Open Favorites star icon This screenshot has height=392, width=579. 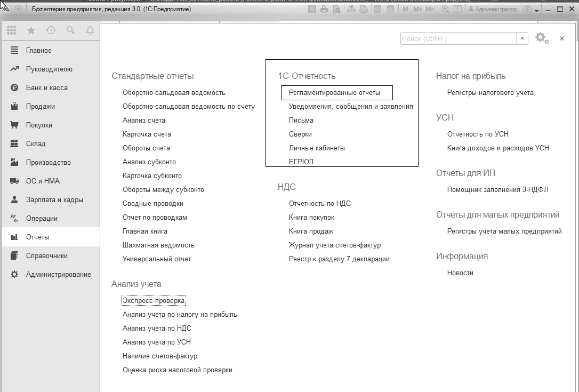tap(31, 30)
